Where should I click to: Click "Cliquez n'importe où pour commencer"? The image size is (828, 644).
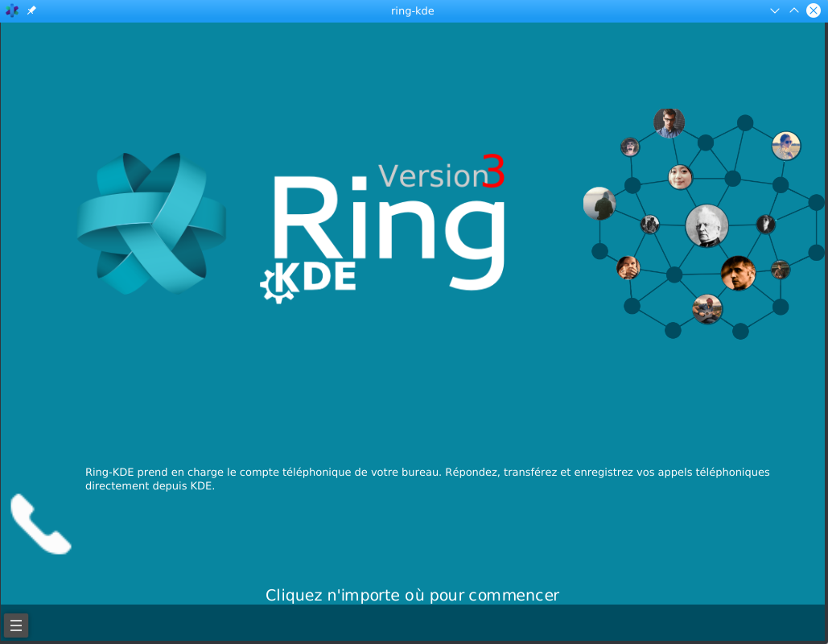[413, 596]
